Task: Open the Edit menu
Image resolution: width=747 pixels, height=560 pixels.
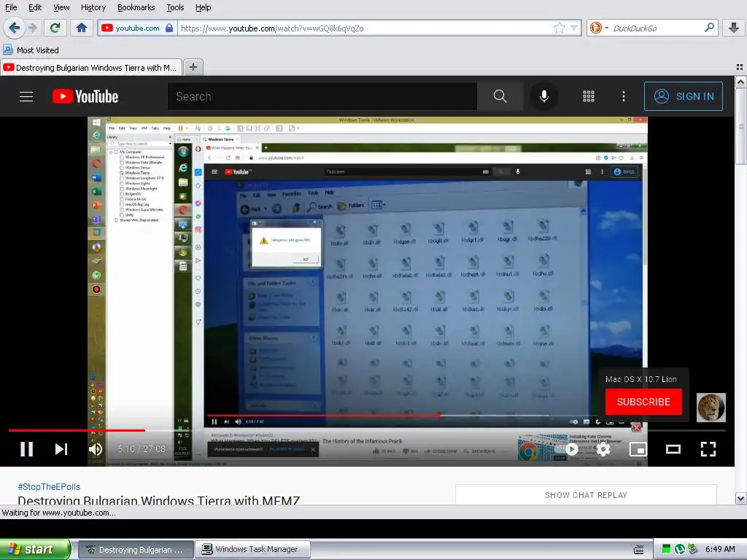Action: [35, 7]
